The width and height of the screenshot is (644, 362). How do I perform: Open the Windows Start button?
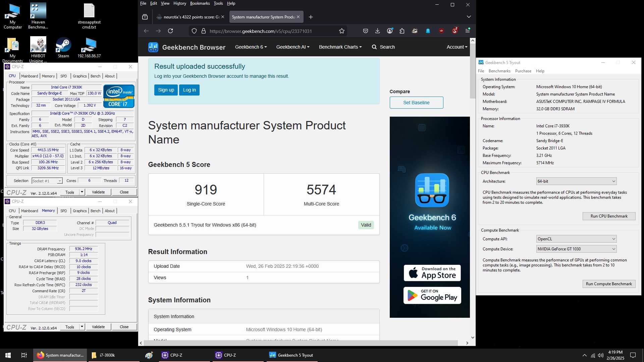(x=8, y=355)
